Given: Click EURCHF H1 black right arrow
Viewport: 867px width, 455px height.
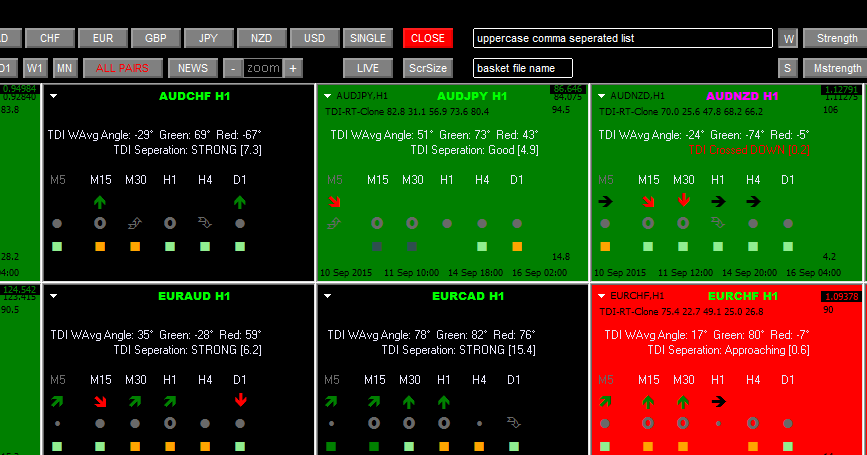Looking at the screenshot, I should pos(718,402).
